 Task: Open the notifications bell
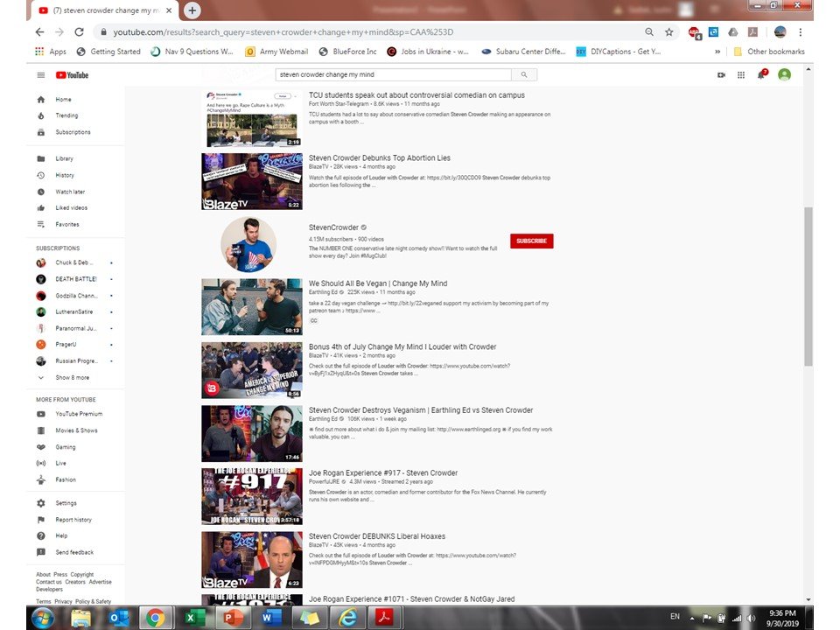click(x=761, y=74)
